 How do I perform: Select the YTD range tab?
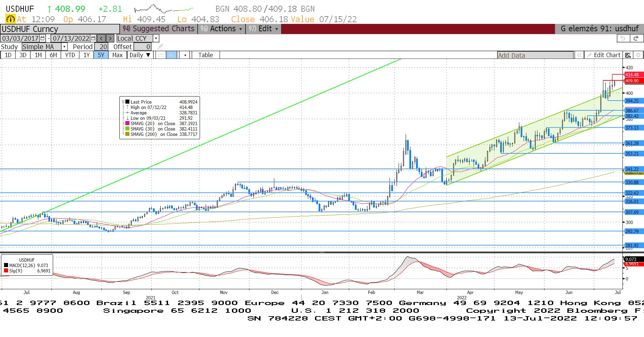[x=70, y=55]
